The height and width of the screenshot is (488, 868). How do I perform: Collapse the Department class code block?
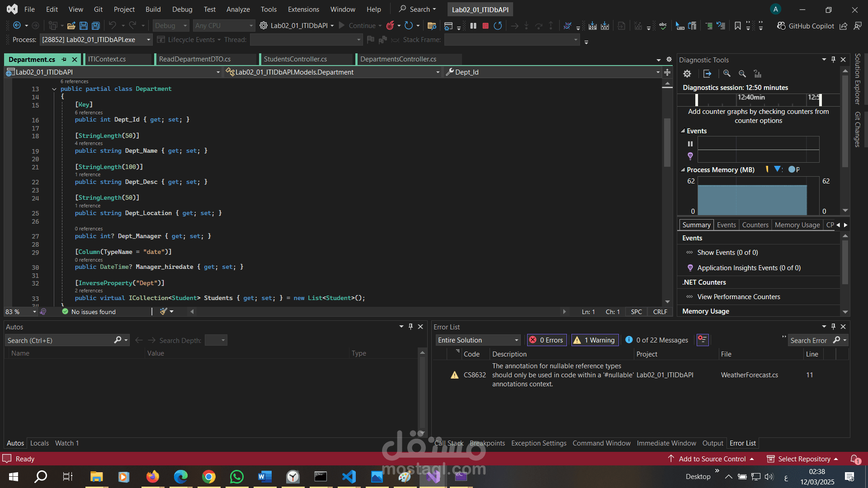(54, 89)
